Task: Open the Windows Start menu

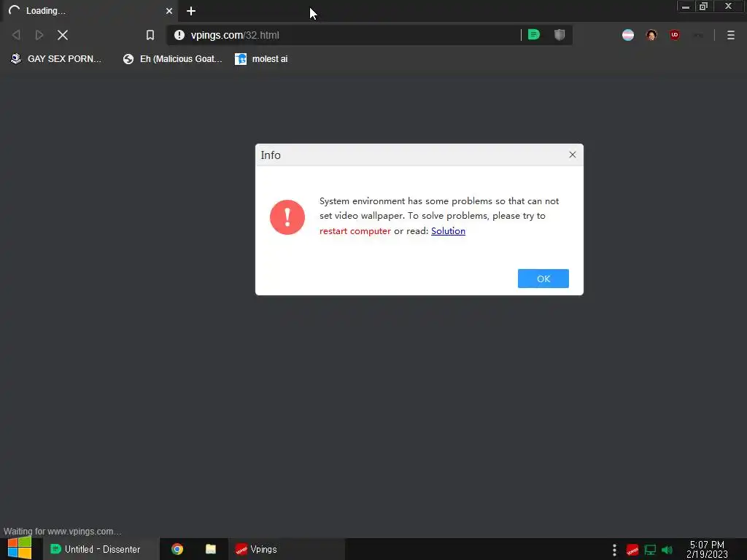Action: 20,548
